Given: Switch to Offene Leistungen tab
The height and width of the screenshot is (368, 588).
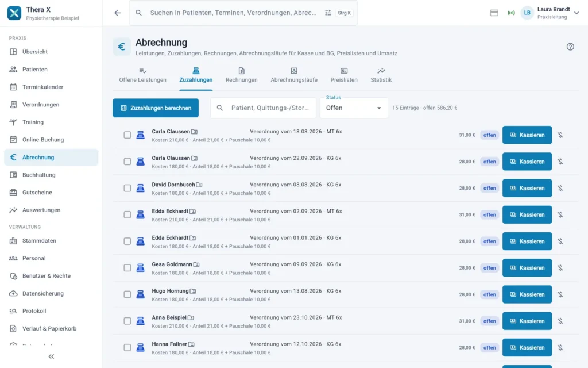Looking at the screenshot, I should click(142, 75).
